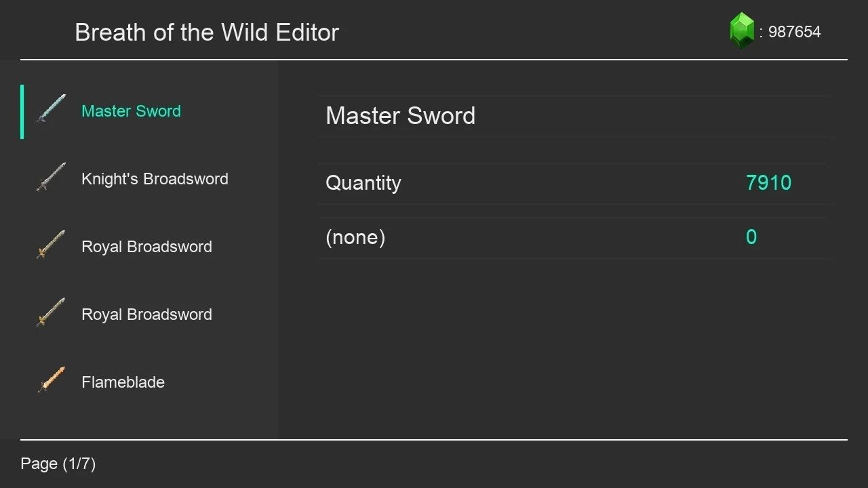
Task: Edit the rupee count 987654
Action: [794, 32]
